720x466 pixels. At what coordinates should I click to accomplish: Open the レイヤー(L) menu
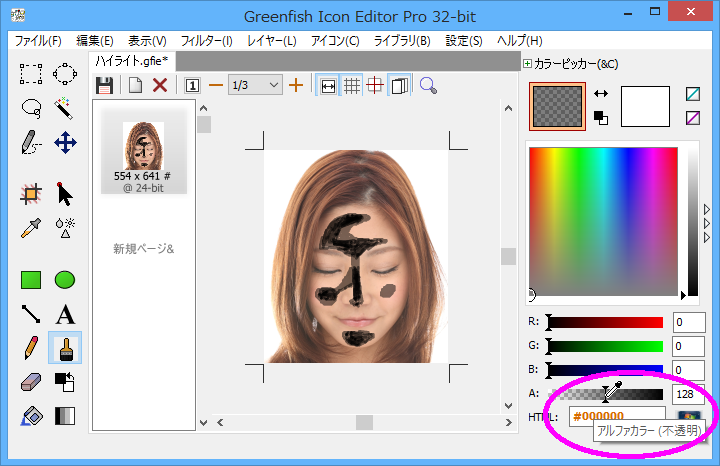[271, 41]
